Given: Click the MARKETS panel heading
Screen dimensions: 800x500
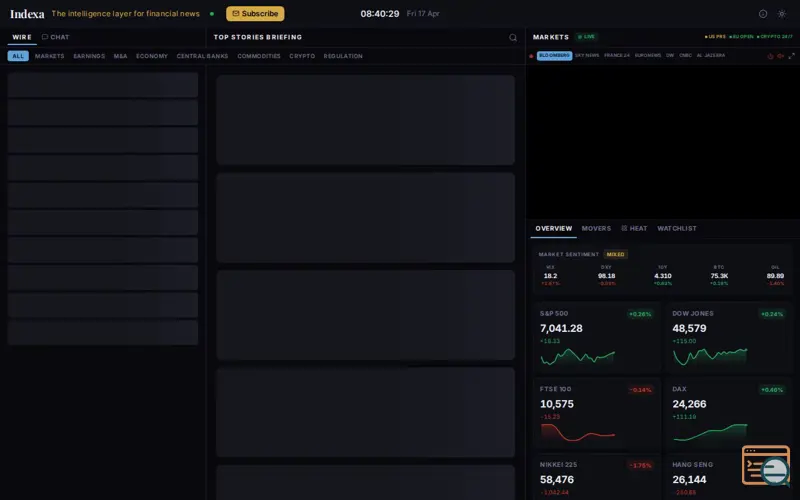Looking at the screenshot, I should coord(551,37).
